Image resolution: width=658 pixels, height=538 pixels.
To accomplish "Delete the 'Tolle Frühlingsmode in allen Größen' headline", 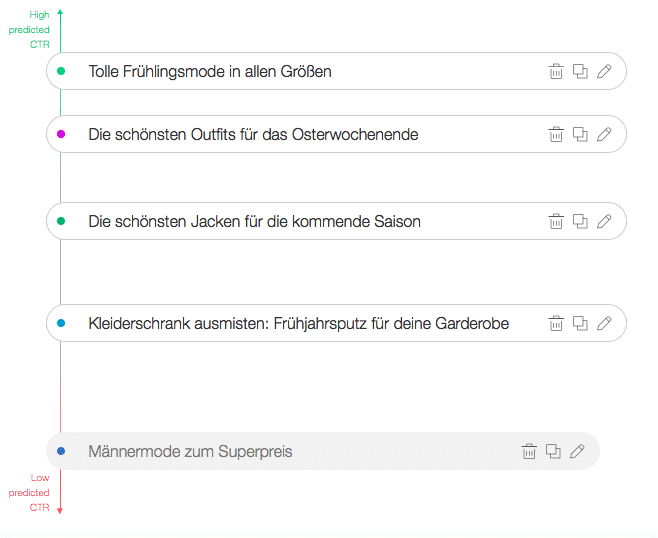I will pos(556,71).
